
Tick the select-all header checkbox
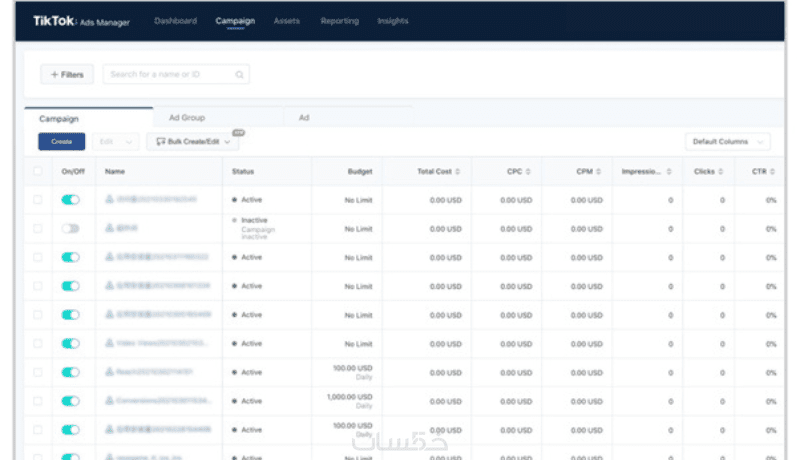(x=38, y=171)
